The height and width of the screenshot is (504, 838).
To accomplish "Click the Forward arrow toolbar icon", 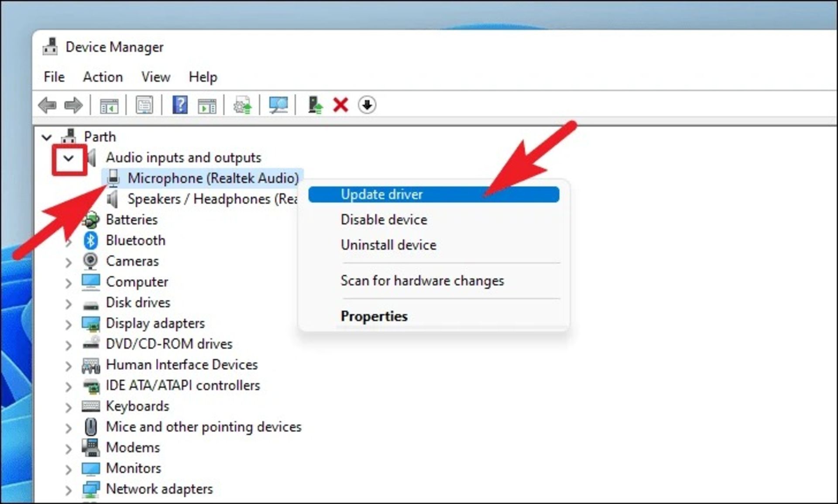I will coord(73,105).
